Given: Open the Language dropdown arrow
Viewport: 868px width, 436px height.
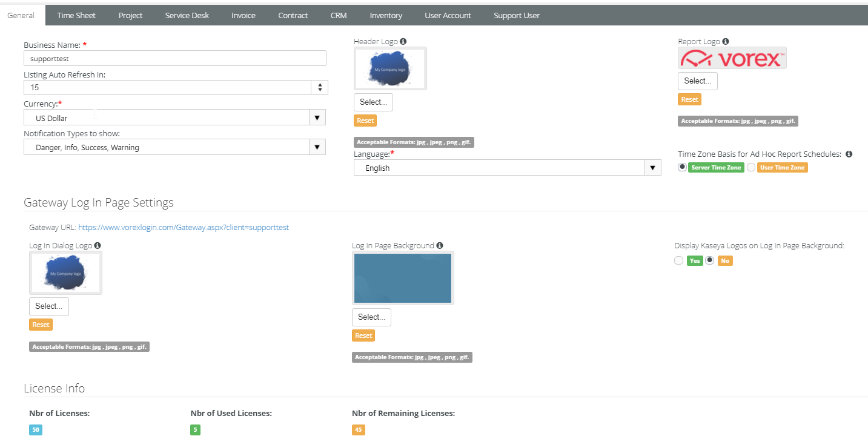Looking at the screenshot, I should click(652, 168).
